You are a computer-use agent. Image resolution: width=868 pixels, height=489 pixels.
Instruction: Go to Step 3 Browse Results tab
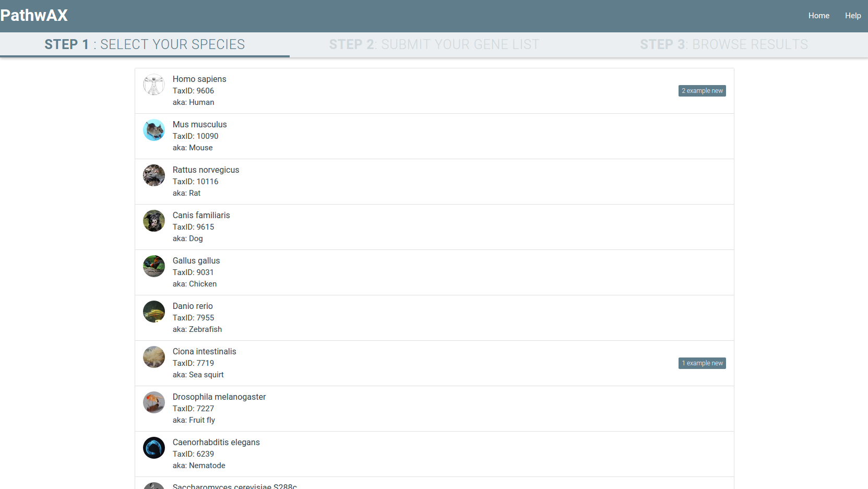723,44
